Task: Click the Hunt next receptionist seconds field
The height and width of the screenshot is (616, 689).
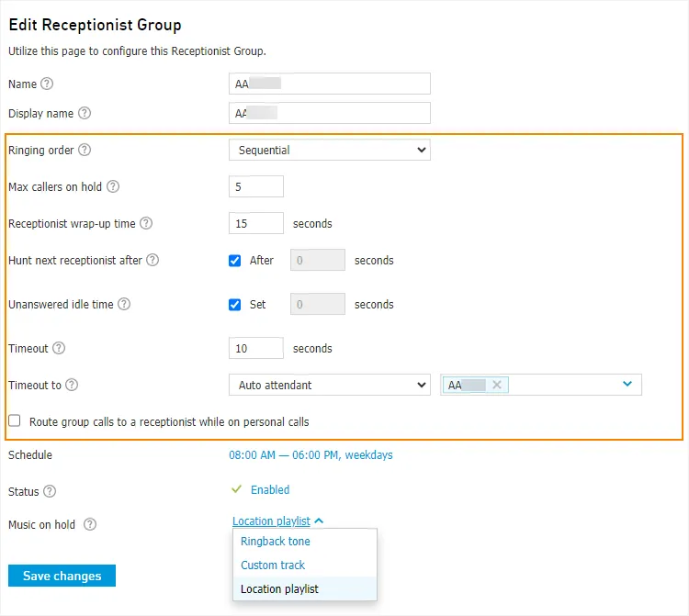Action: (x=318, y=260)
